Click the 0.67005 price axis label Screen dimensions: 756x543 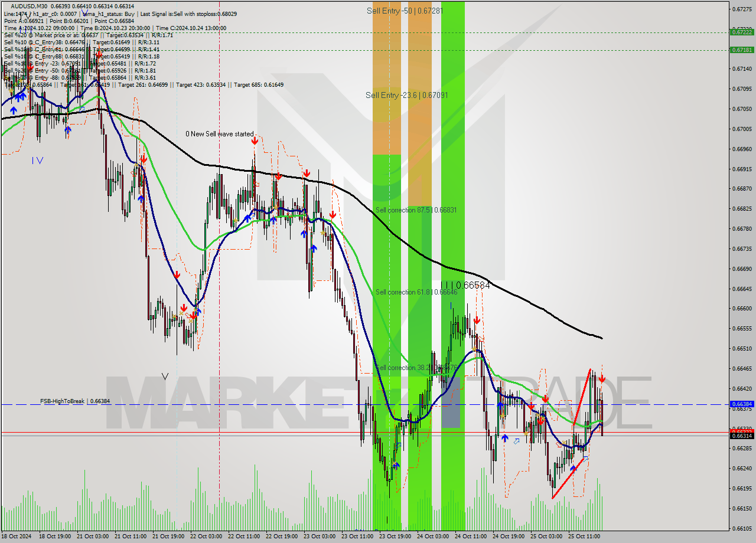[x=742, y=129]
